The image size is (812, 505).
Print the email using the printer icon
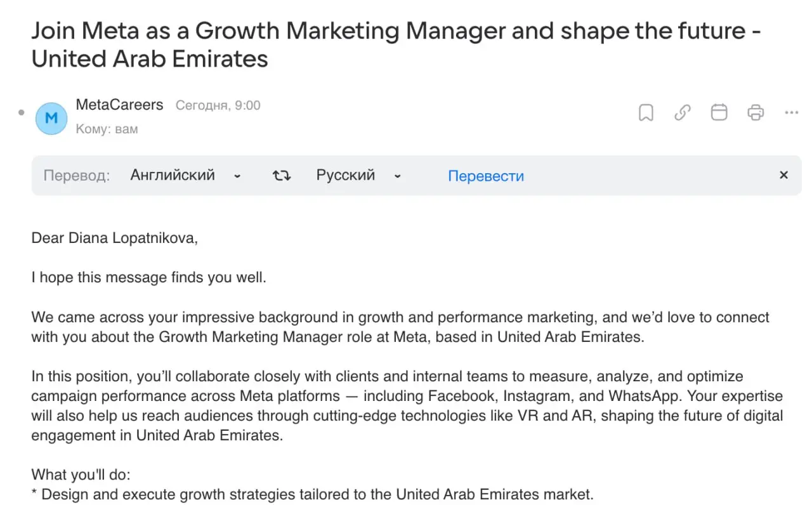click(756, 113)
